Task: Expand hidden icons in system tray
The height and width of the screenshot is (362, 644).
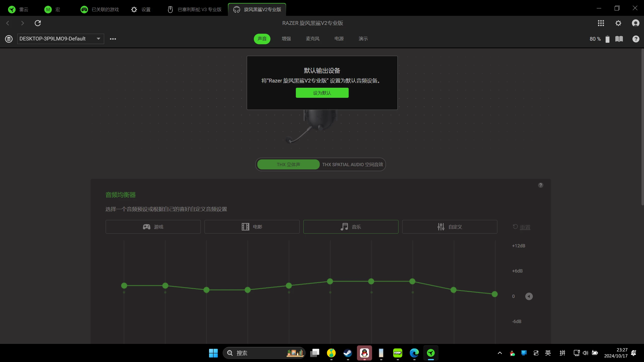Action: click(500, 353)
